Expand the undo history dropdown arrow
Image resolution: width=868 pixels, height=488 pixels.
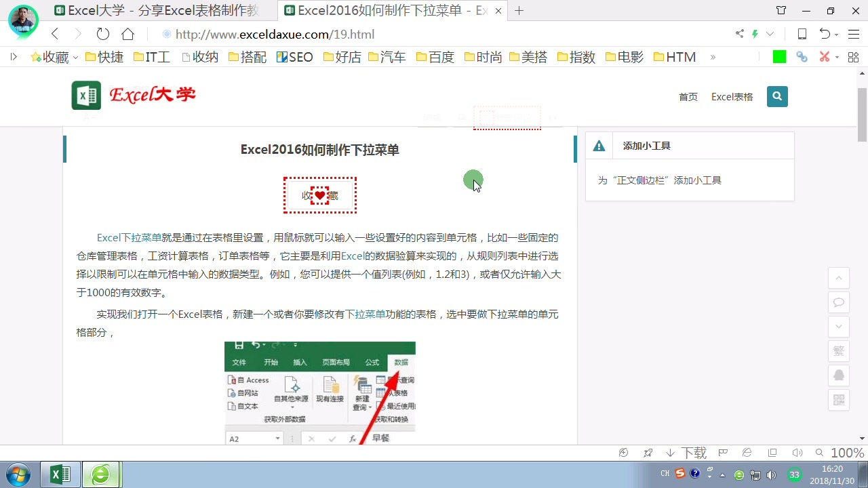pyautogui.click(x=837, y=35)
